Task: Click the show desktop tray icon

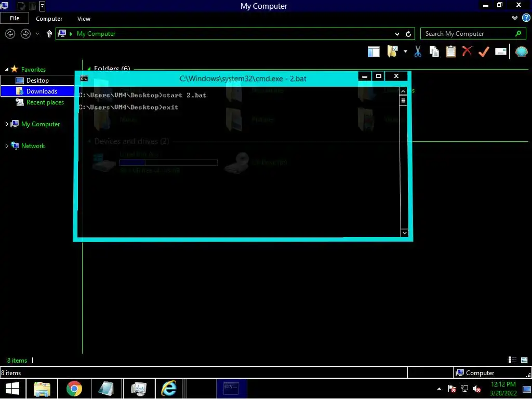Action: coord(526,389)
